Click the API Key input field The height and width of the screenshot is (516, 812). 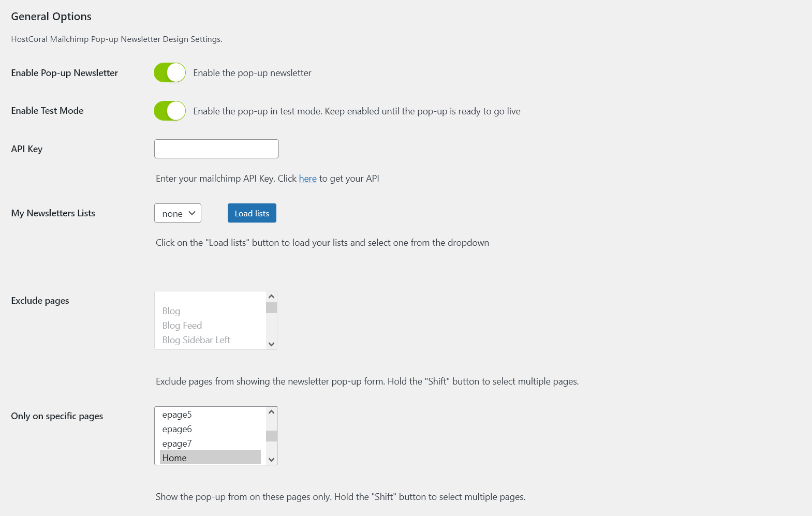click(x=216, y=149)
